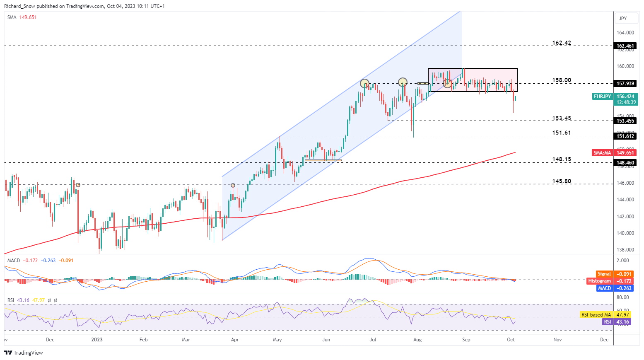Click the -0.263 value in MACD legend

[x=49, y=261]
